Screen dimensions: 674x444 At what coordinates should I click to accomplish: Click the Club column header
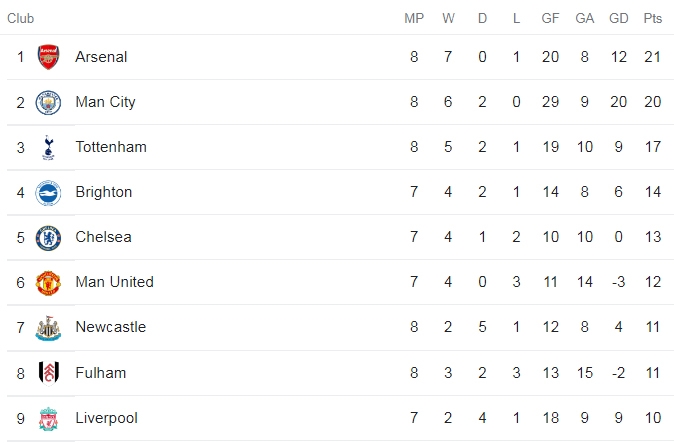pos(20,18)
